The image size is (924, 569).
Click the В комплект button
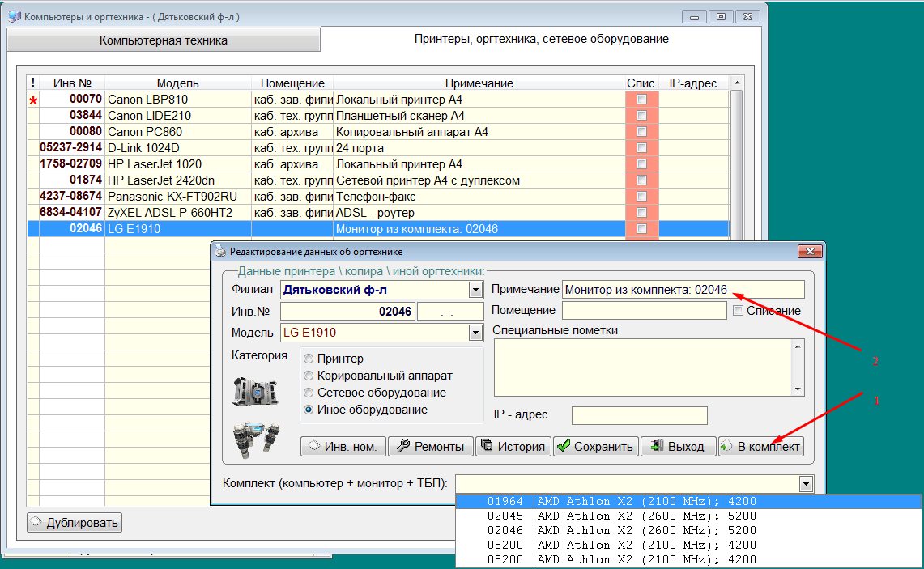[760, 447]
